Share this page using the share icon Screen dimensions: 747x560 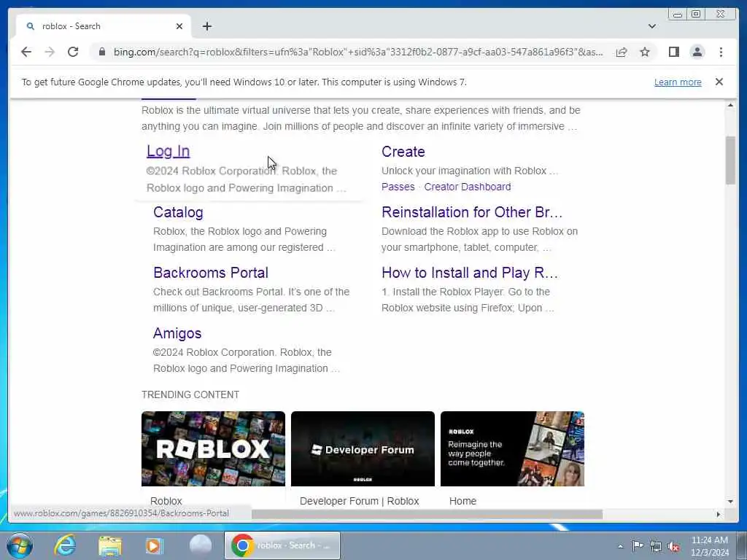point(622,52)
